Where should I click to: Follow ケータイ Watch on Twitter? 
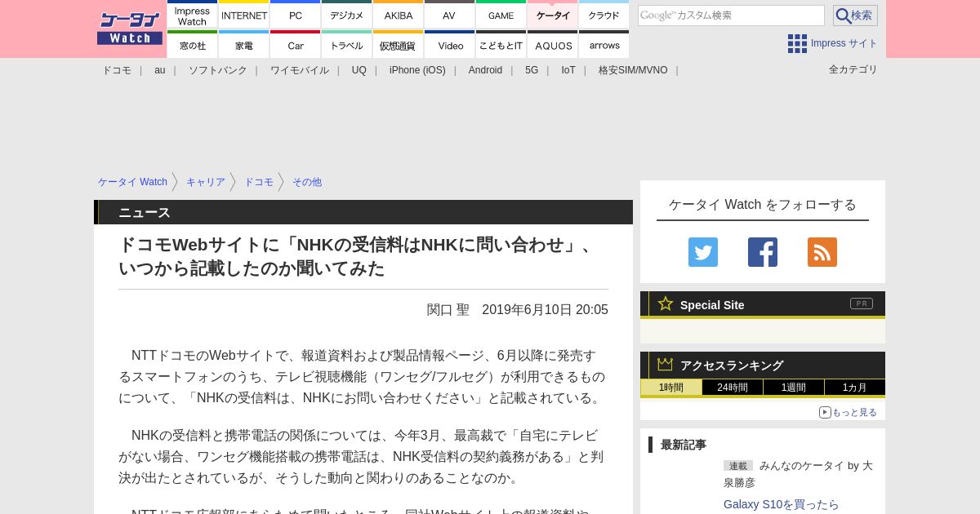tap(703, 252)
